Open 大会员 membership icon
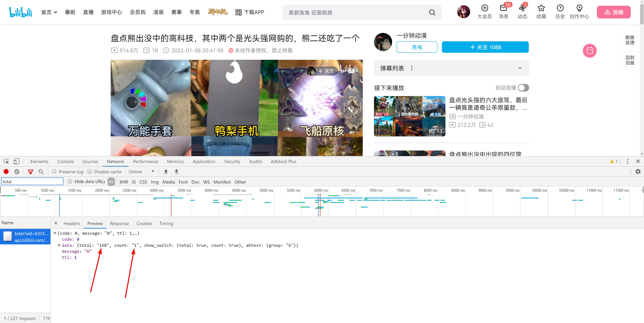This screenshot has width=644, height=323. click(x=485, y=12)
